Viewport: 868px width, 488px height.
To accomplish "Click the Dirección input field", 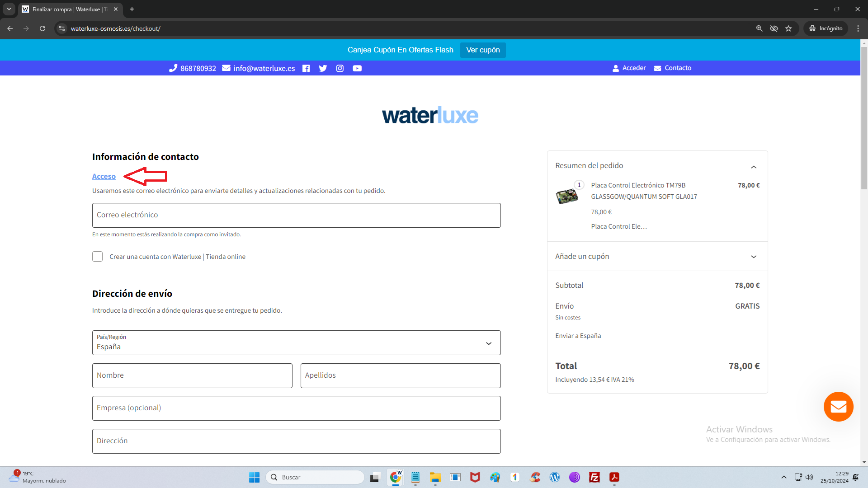I will pos(296,441).
